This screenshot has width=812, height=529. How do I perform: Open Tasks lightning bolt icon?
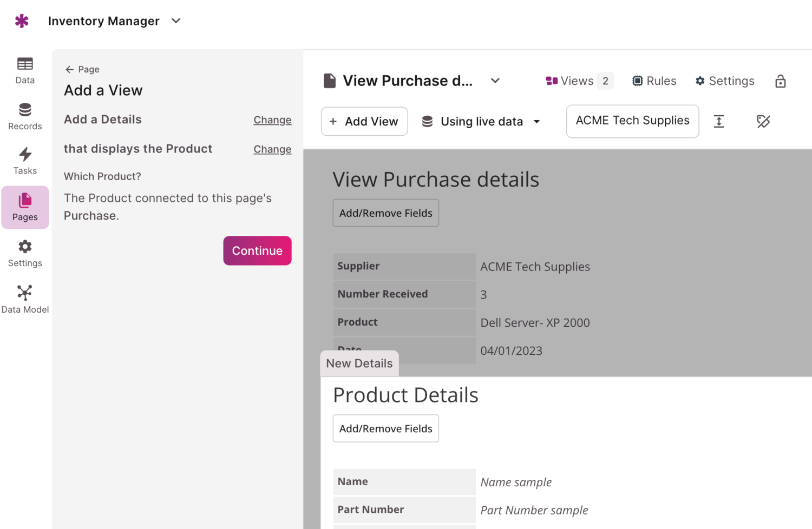25,161
